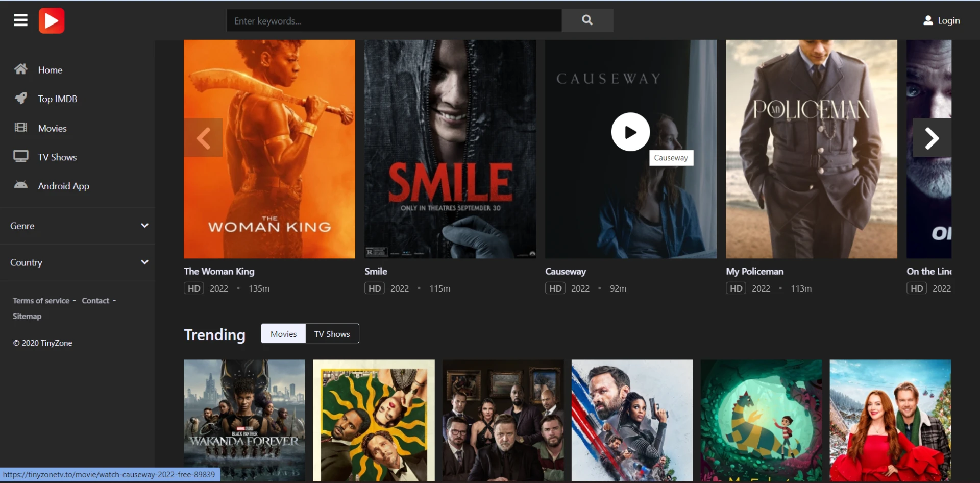Slide carousel to previous with left arrow
Image resolution: width=980 pixels, height=483 pixels.
(203, 138)
